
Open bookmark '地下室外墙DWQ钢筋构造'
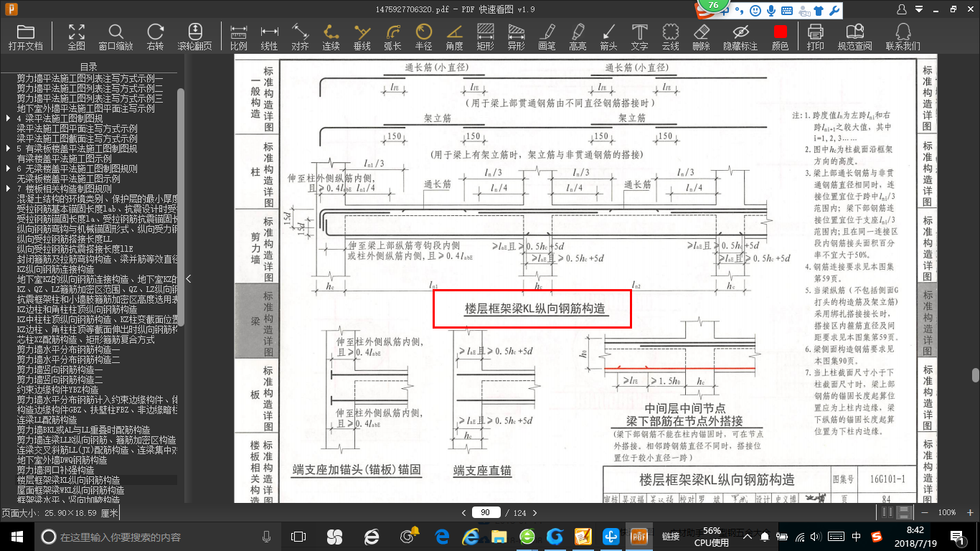[x=62, y=460]
